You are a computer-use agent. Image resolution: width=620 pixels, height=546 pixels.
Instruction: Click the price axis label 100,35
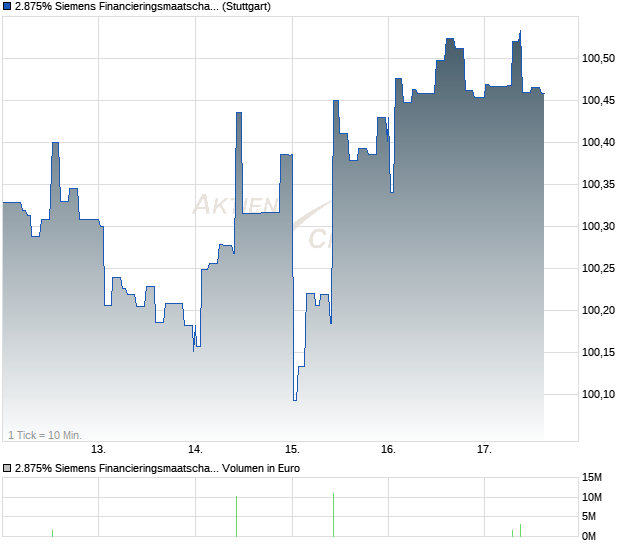coord(598,184)
